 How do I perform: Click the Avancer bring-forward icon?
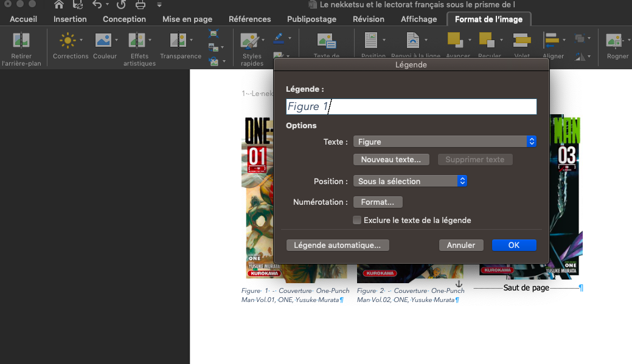pos(455,40)
